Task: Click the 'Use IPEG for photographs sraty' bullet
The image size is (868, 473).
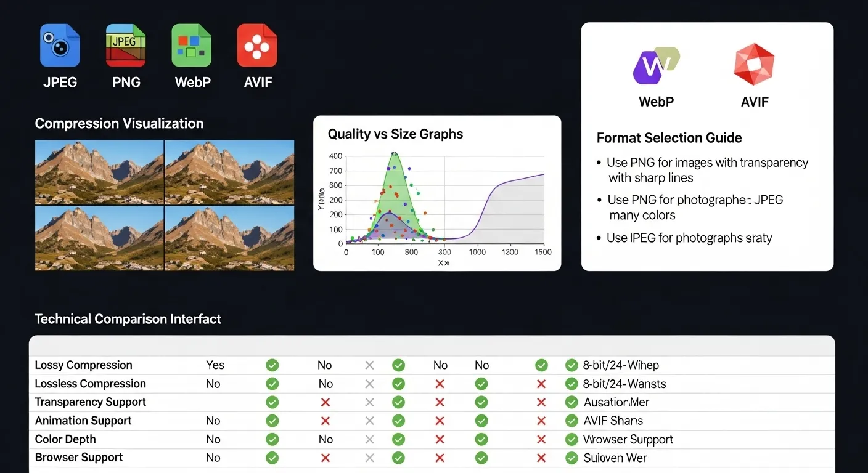Action: 689,238
